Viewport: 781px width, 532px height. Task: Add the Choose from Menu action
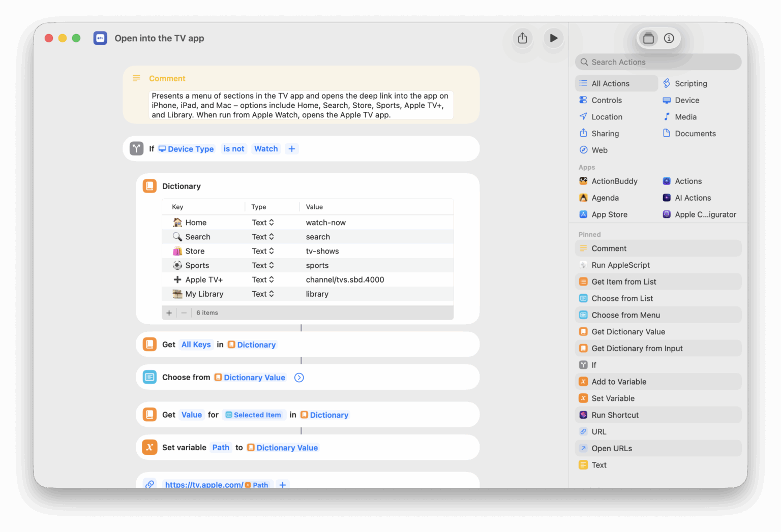[625, 315]
